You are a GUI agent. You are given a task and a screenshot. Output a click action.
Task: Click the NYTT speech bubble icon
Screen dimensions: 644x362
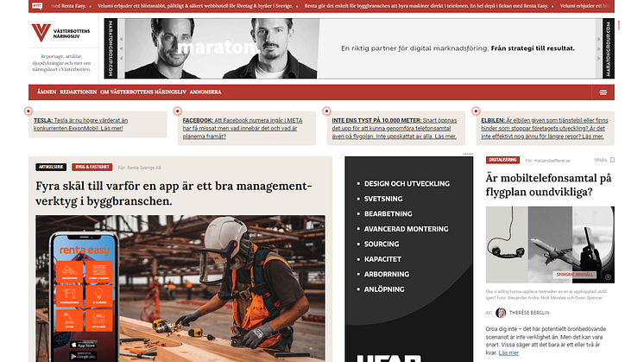click(x=37, y=6)
